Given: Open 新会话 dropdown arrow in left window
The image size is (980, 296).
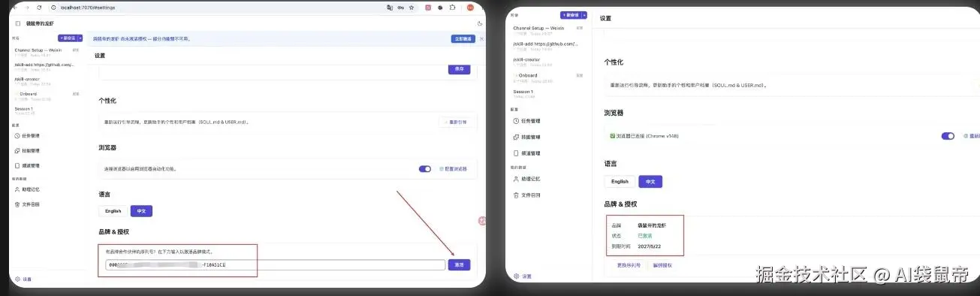Looking at the screenshot, I should click(x=80, y=38).
